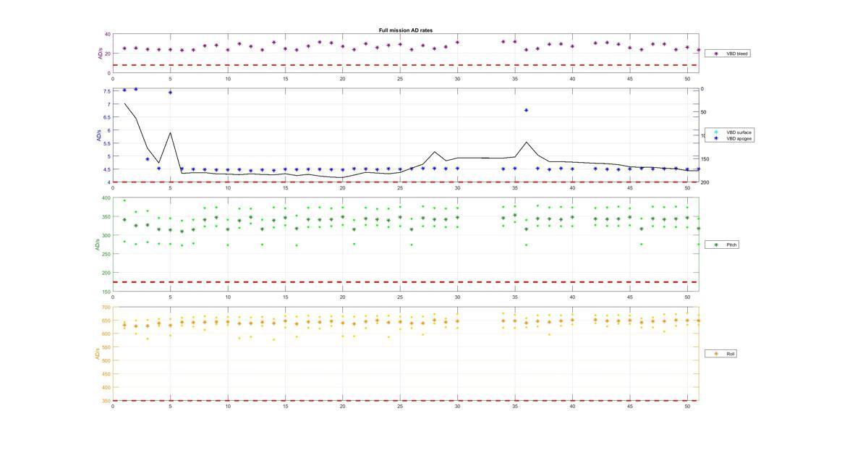Click the '700' tick on the Roll axis

106,307
